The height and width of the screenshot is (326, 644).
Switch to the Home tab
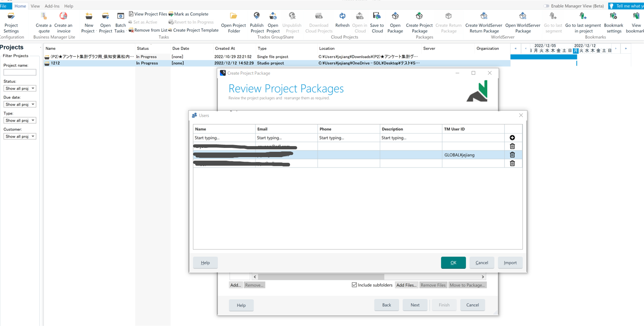(20, 6)
